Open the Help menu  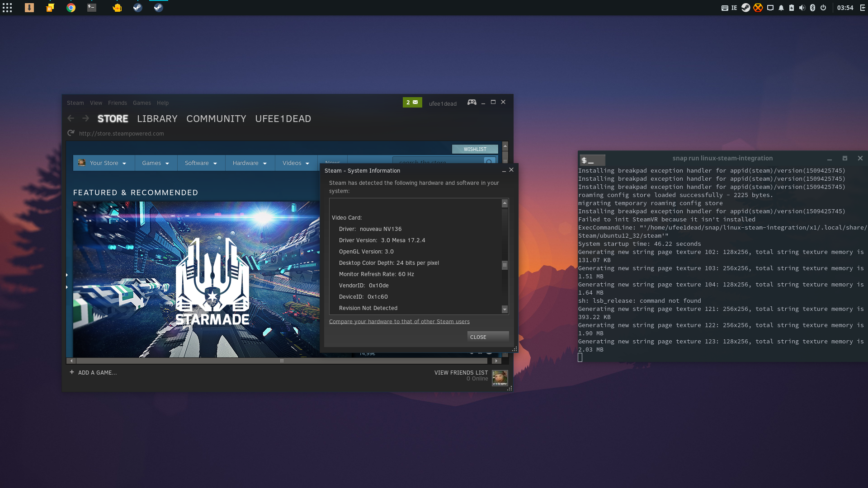coord(163,103)
